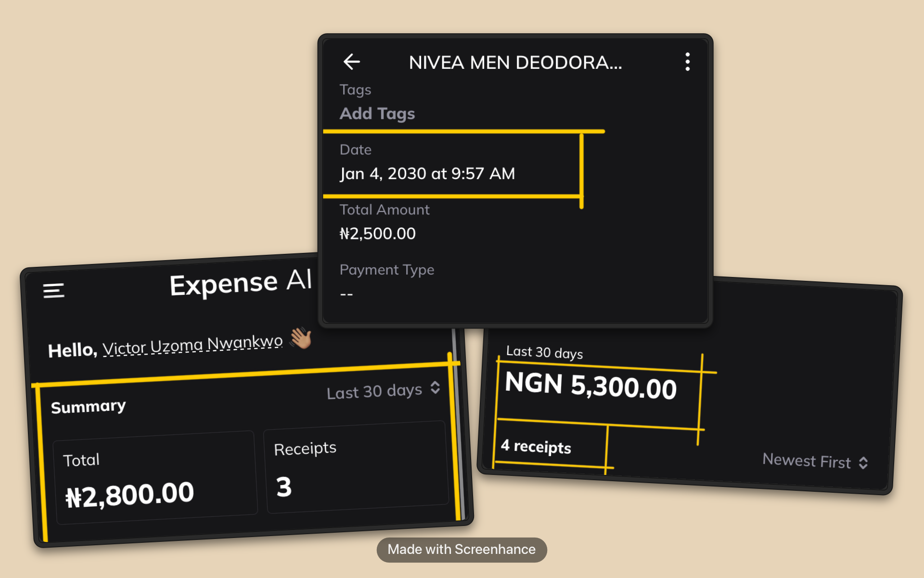924x578 pixels.
Task: Click the Payment Type field
Action: point(387,281)
